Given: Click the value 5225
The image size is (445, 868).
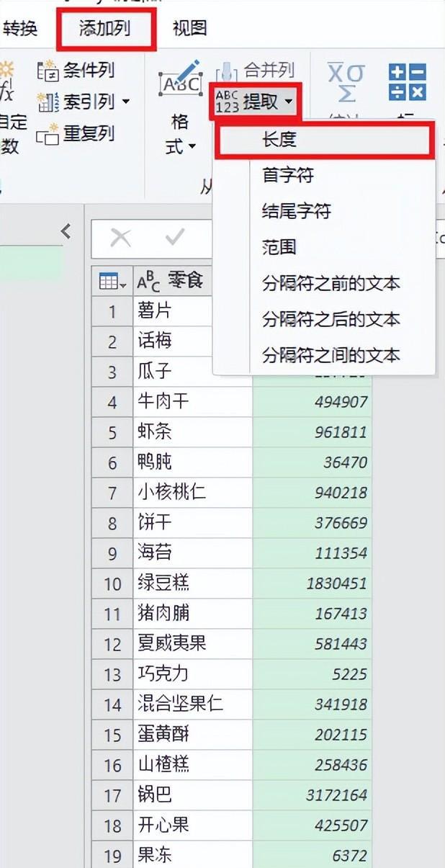Looking at the screenshot, I should pos(350,674).
